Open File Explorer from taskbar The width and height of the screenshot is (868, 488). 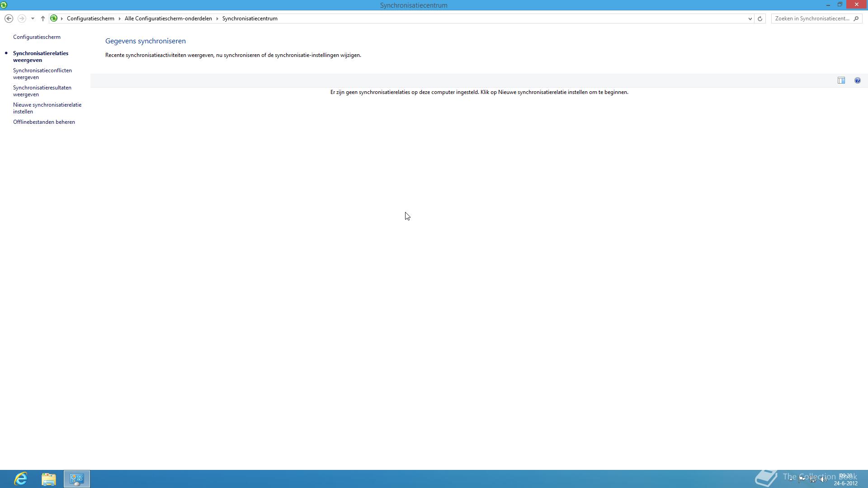pyautogui.click(x=49, y=479)
